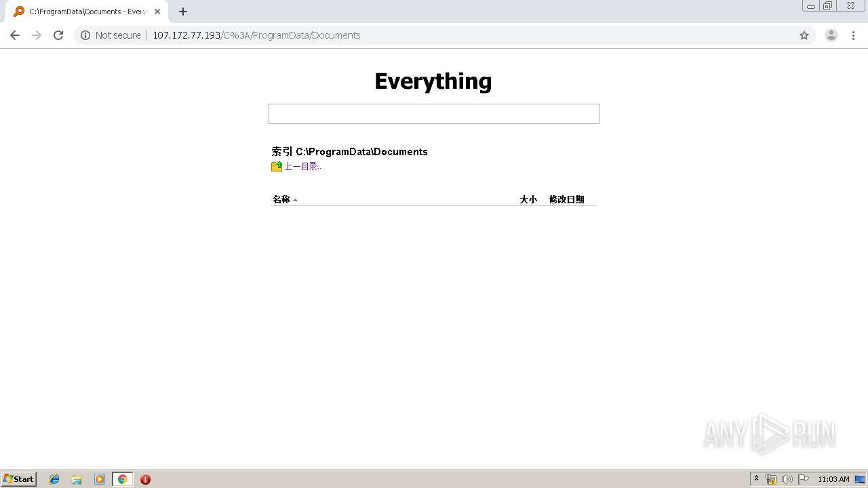Sort by 名称 column header
Screen dimensions: 868x488
coord(281,199)
